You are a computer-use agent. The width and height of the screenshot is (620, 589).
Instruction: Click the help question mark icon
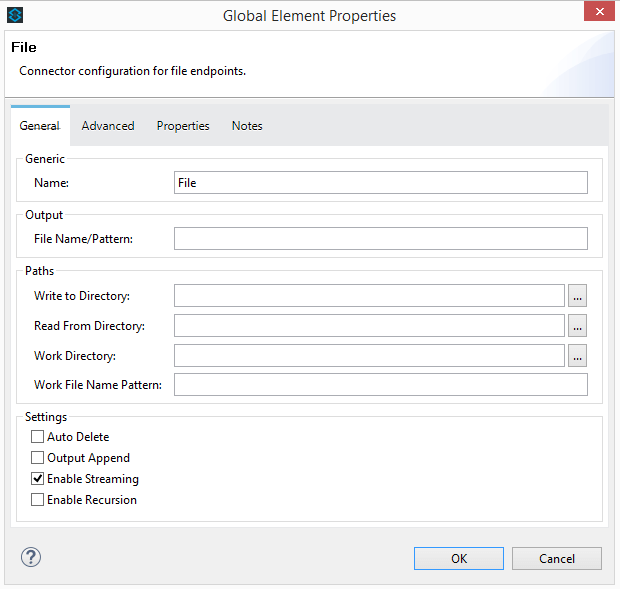30,557
